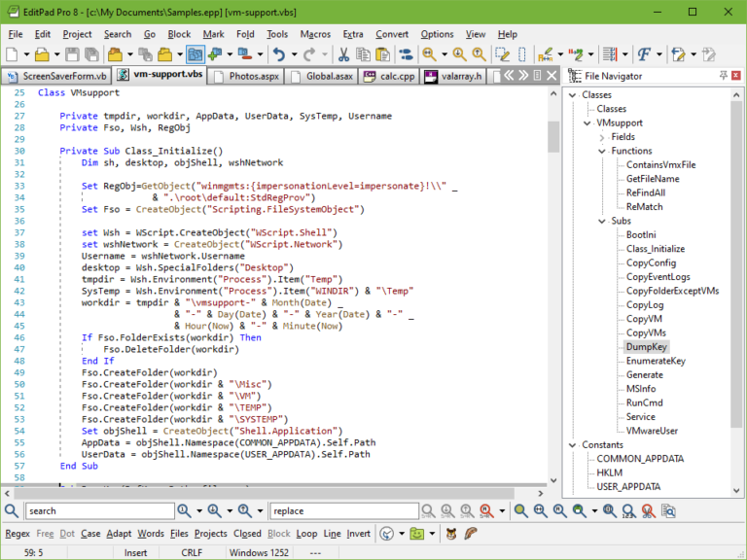The image size is (747, 560).
Task: Select the USER_APPDATA constant item
Action: (x=628, y=486)
